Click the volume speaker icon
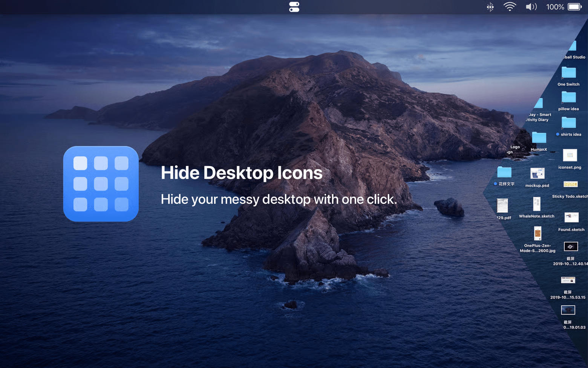This screenshot has width=588, height=368. click(531, 7)
